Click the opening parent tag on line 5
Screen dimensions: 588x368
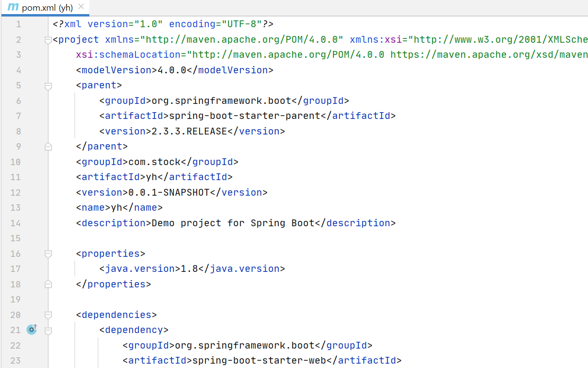(99, 85)
